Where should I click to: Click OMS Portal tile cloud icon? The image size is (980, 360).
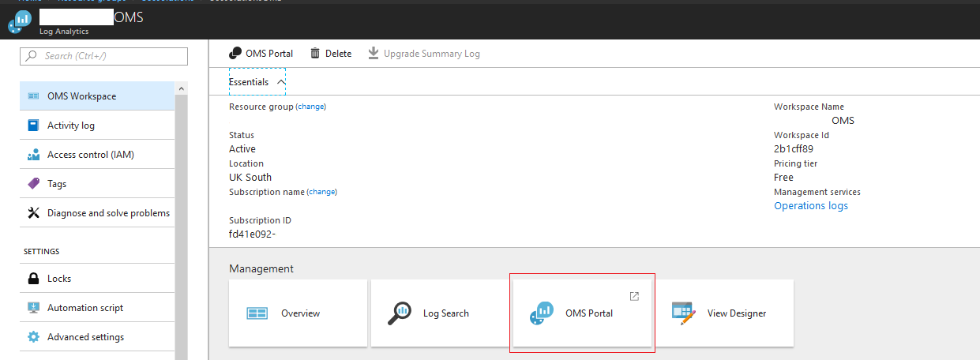coord(541,313)
